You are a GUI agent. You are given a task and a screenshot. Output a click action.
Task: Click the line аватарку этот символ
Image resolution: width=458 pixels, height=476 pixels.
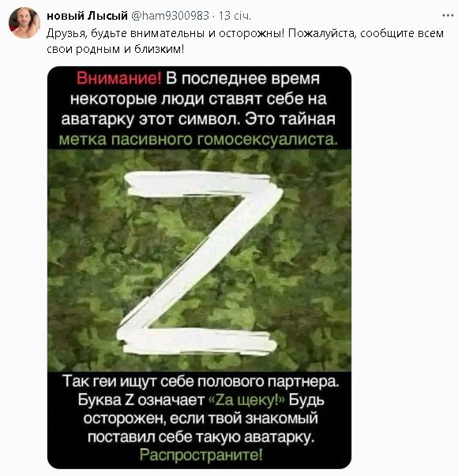(x=198, y=118)
